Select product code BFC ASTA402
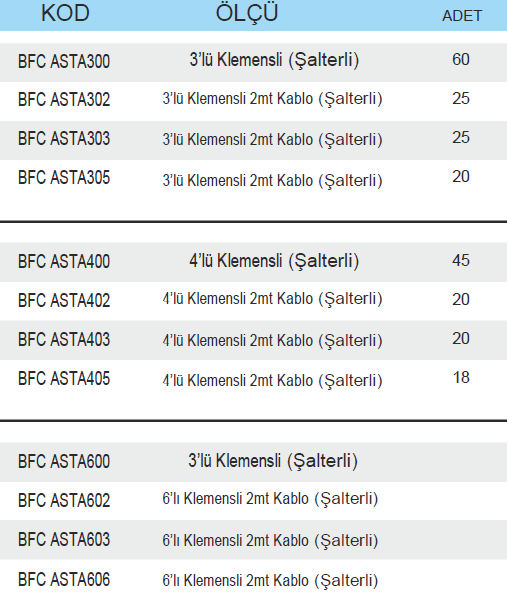This screenshot has width=507, height=602. pyautogui.click(x=64, y=301)
